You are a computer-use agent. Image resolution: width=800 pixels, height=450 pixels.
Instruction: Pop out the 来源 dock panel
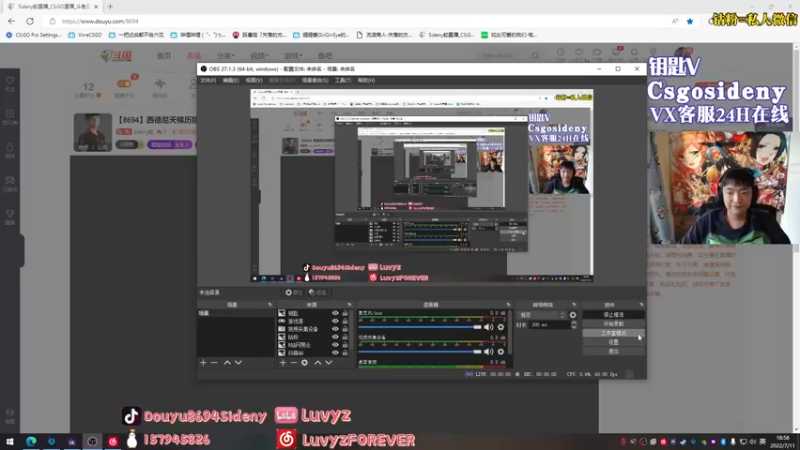pos(349,305)
